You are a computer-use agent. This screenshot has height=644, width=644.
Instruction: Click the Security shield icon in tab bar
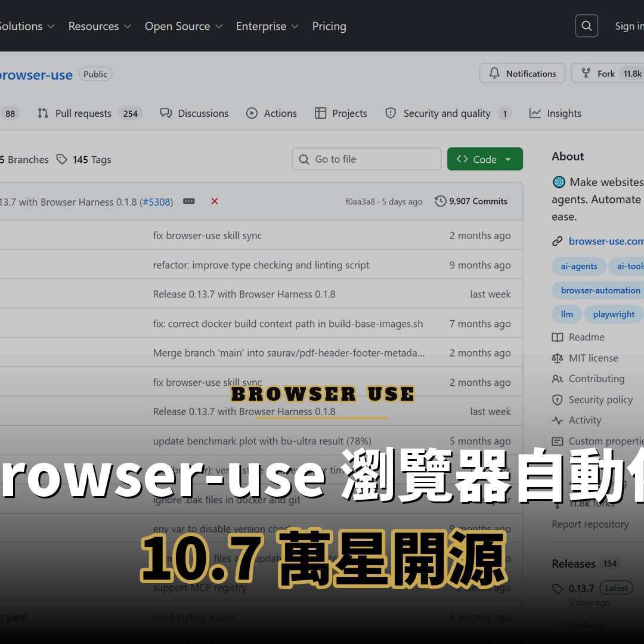click(391, 113)
